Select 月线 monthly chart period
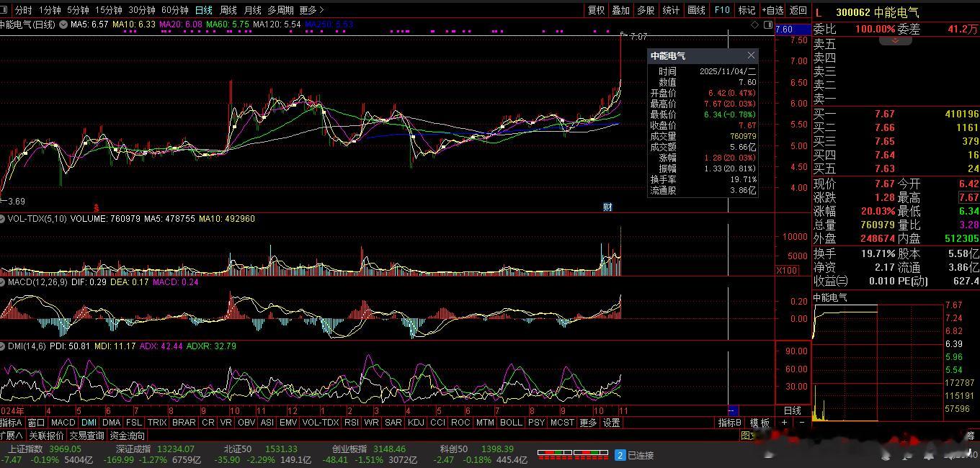This screenshot has width=980, height=468. tap(252, 10)
